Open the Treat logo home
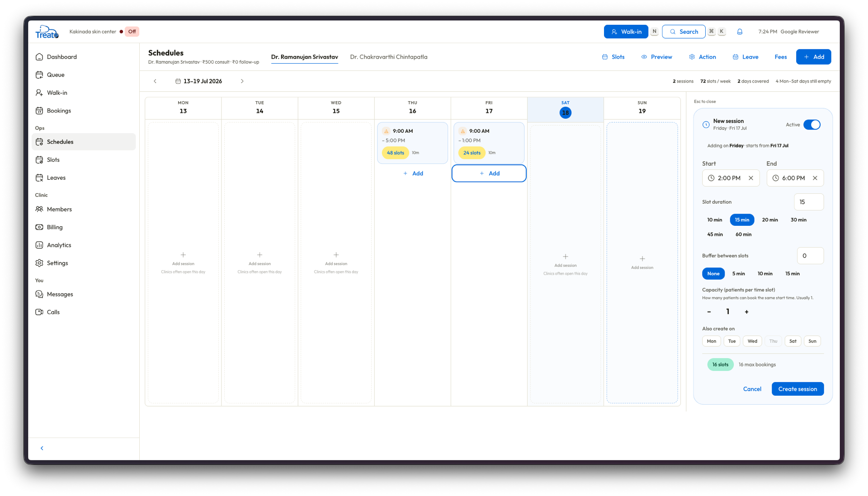The width and height of the screenshot is (868, 496). point(47,32)
